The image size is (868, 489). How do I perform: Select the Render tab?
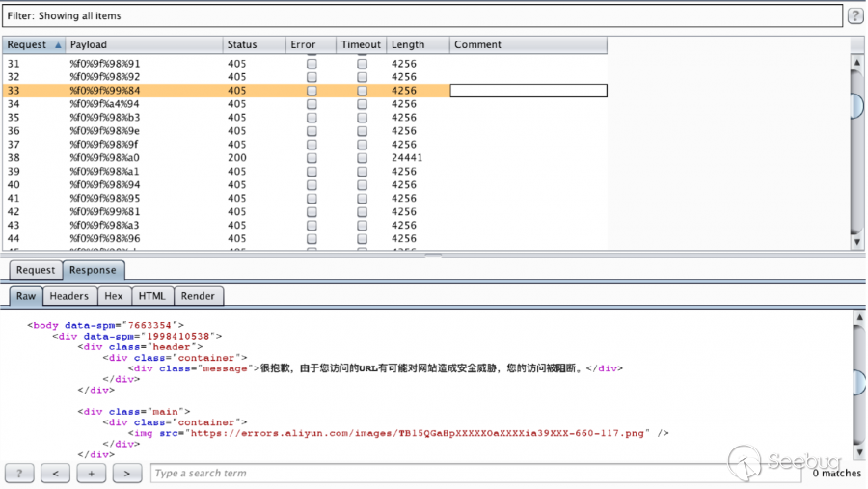pyautogui.click(x=198, y=296)
